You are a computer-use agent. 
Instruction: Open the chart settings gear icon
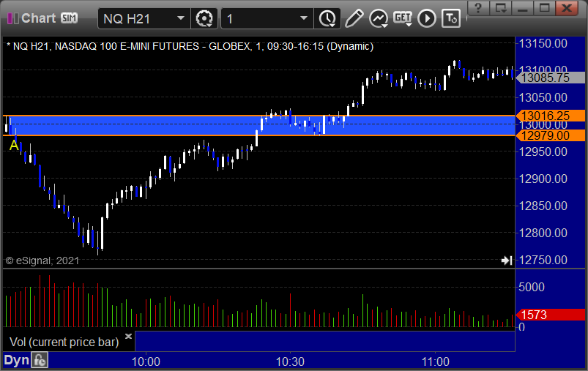(x=204, y=18)
